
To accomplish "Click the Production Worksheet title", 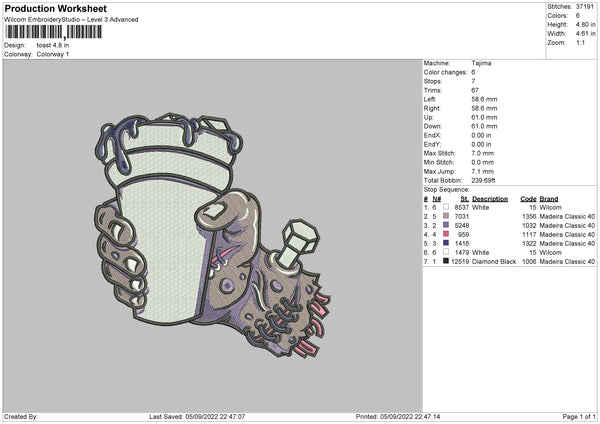I will [x=50, y=8].
